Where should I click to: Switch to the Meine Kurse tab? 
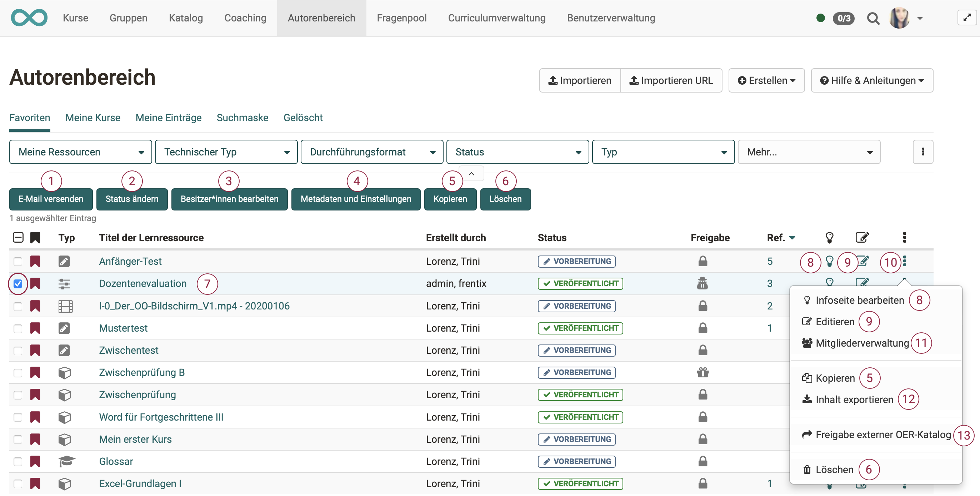[x=92, y=118]
